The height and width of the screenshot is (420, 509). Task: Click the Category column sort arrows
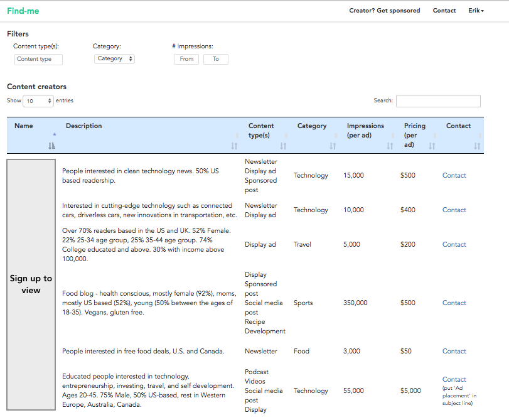[333, 146]
